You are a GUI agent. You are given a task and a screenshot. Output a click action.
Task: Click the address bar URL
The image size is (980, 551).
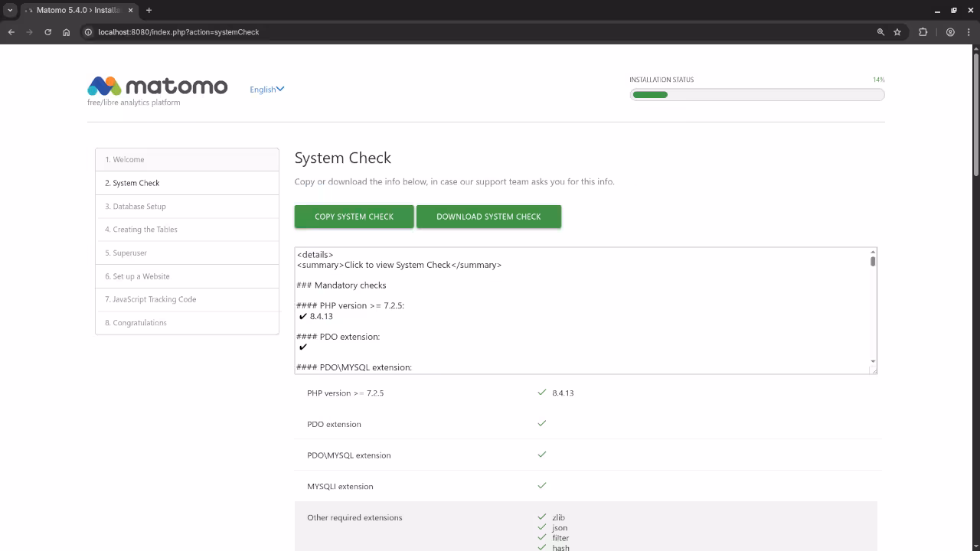178,32
